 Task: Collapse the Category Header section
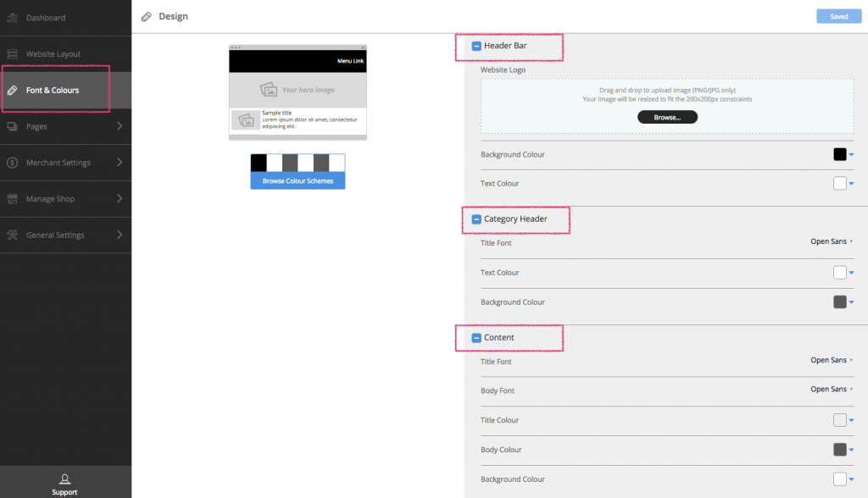click(x=476, y=219)
